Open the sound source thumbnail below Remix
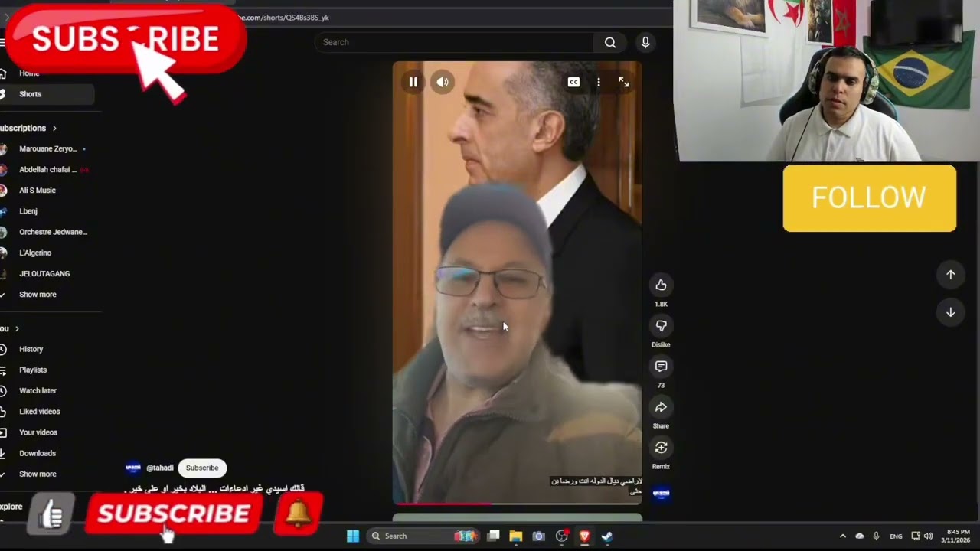 pos(661,494)
